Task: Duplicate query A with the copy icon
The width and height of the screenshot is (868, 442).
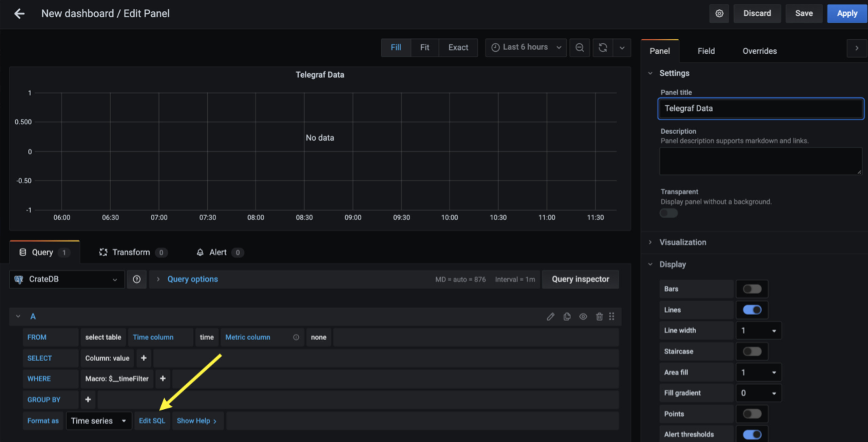Action: (567, 317)
